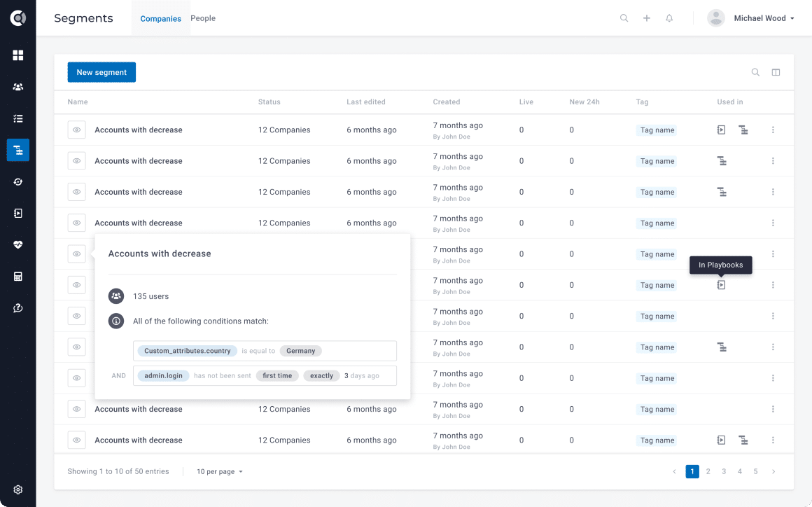Toggle table columns layout icon

pyautogui.click(x=776, y=72)
